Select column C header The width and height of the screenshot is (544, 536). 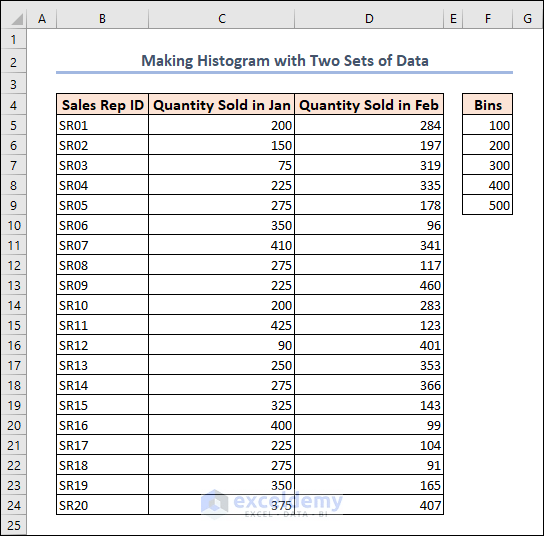coord(222,18)
